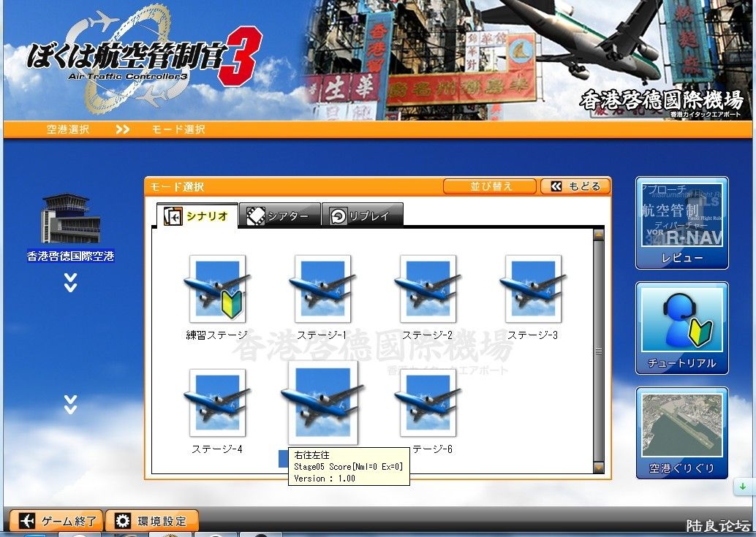This screenshot has height=537, width=756.
Task: Launch the ステージ-3 scenario icon
Action: [x=533, y=289]
